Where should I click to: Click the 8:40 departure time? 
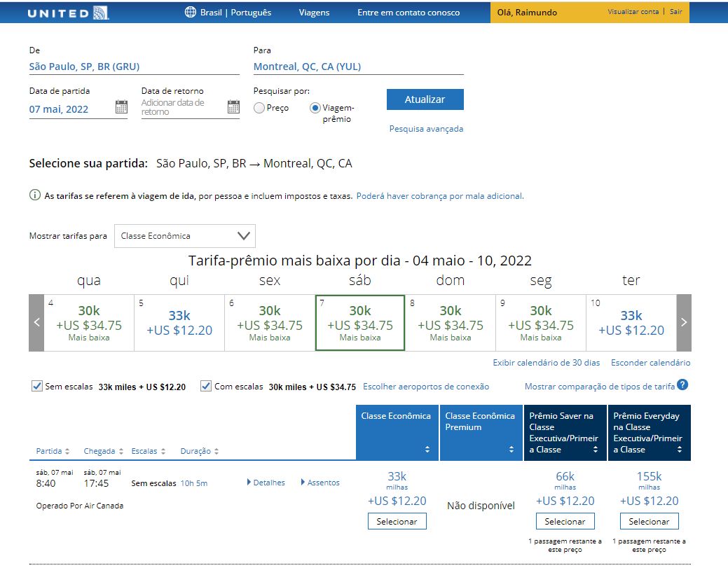pos(46,483)
